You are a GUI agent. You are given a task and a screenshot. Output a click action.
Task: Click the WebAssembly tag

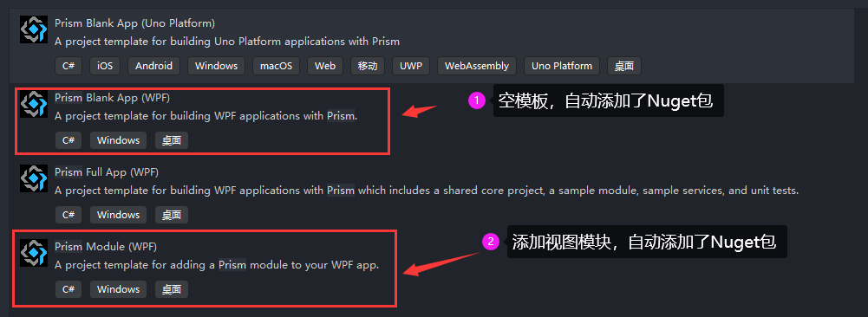pos(477,66)
